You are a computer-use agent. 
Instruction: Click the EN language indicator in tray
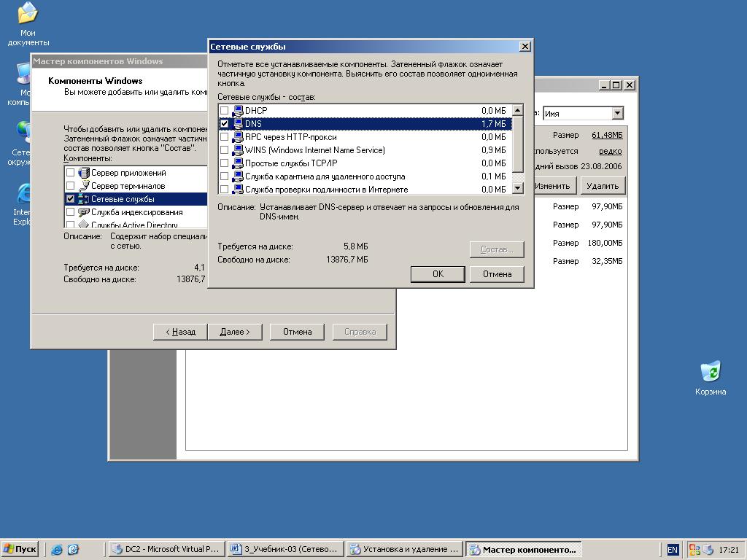(672, 550)
